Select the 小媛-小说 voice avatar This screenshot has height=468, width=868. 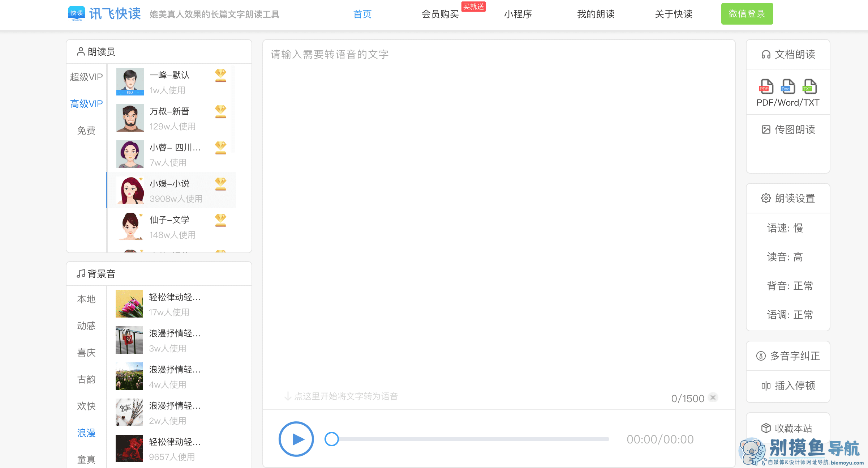click(x=130, y=190)
